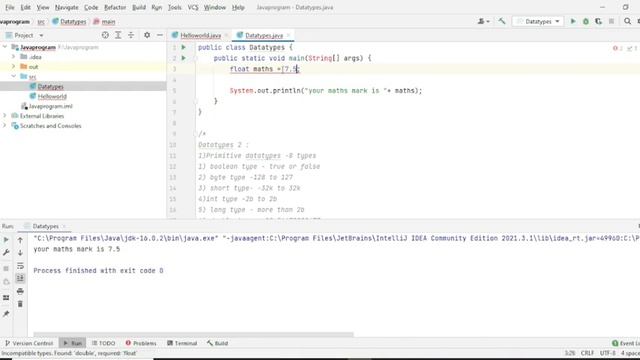Image resolution: width=640 pixels, height=360 pixels.
Task: Click run gutter arrow beside class Datatypes
Action: coord(183,47)
